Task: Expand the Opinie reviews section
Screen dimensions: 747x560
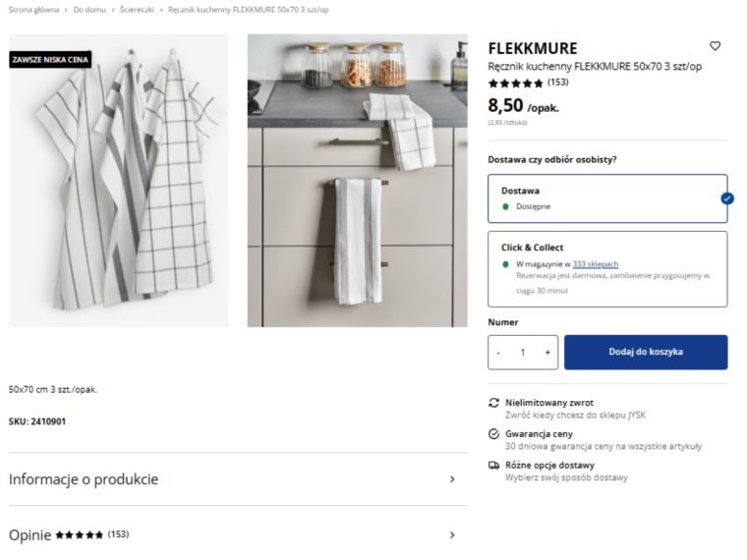Action: pyautogui.click(x=236, y=535)
